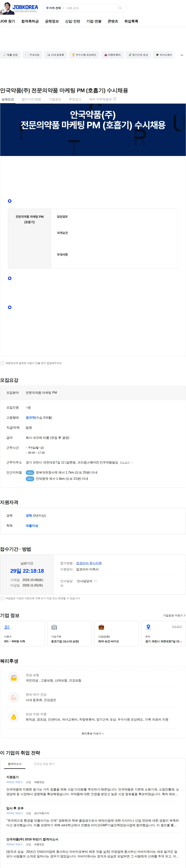Open 기업정보 더보기 link

coord(174,615)
